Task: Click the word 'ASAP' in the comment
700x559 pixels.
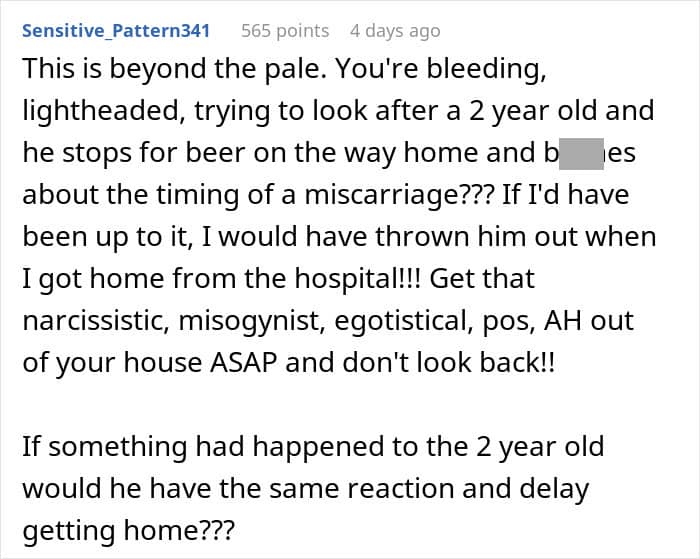Action: coord(244,362)
